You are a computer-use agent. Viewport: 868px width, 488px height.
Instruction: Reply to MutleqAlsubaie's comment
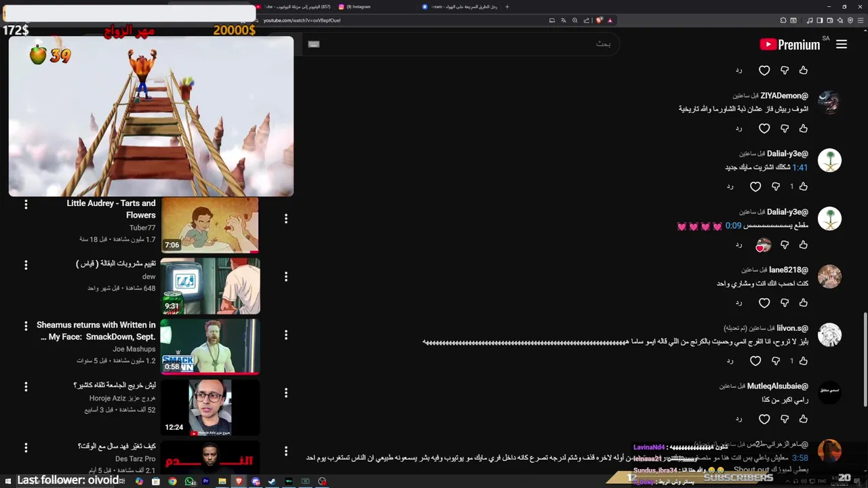click(x=738, y=420)
